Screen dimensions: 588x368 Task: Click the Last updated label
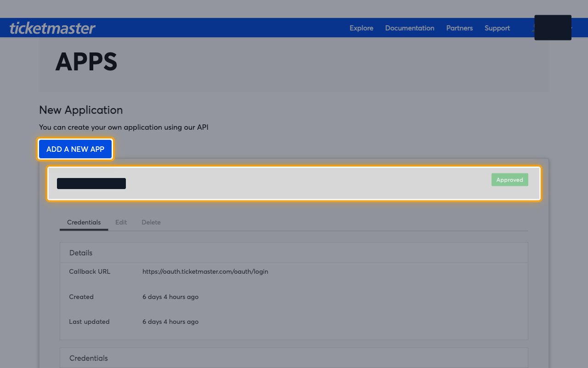click(x=89, y=322)
